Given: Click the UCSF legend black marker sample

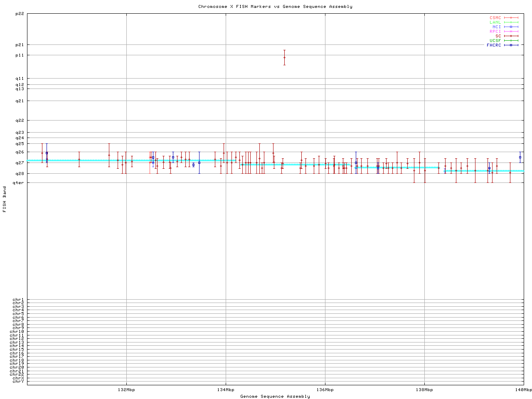Looking at the screenshot, I should [x=511, y=41].
